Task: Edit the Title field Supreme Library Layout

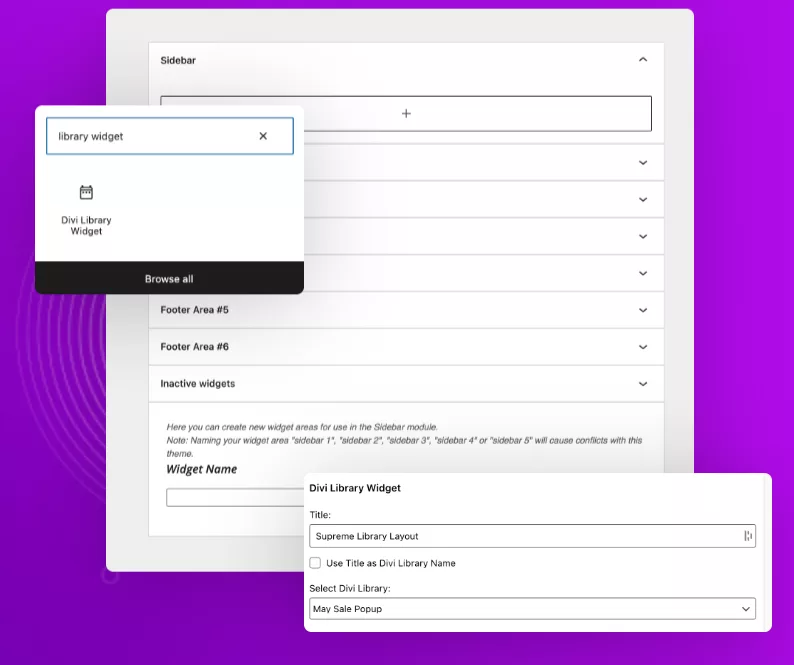Action: pos(532,536)
